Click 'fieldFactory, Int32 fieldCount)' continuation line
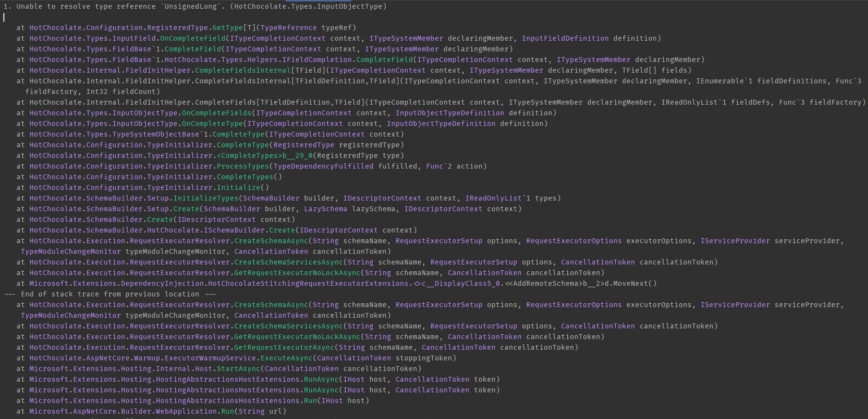868x419 pixels. 92,92
